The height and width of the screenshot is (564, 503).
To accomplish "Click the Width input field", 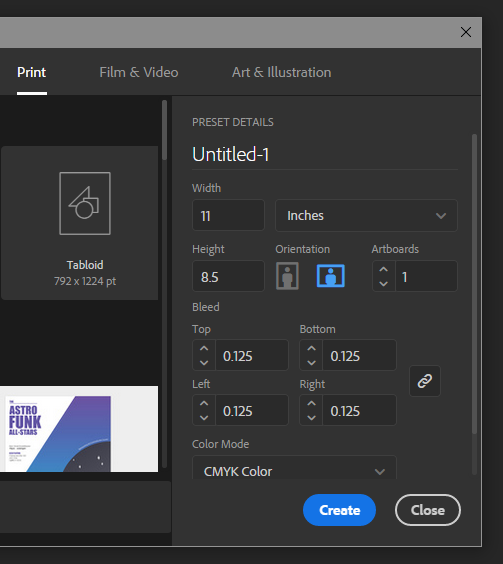I will [x=228, y=215].
